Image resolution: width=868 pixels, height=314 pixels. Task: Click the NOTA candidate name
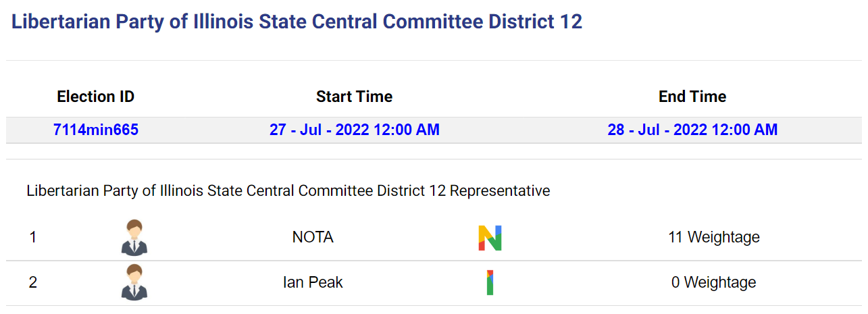click(x=313, y=238)
